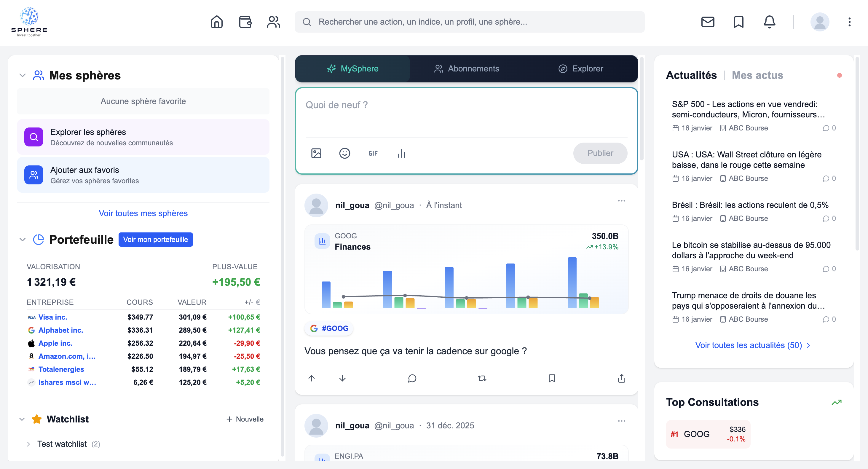868x469 pixels.
Task: Bookmark the GOOG post
Action: pyautogui.click(x=552, y=378)
